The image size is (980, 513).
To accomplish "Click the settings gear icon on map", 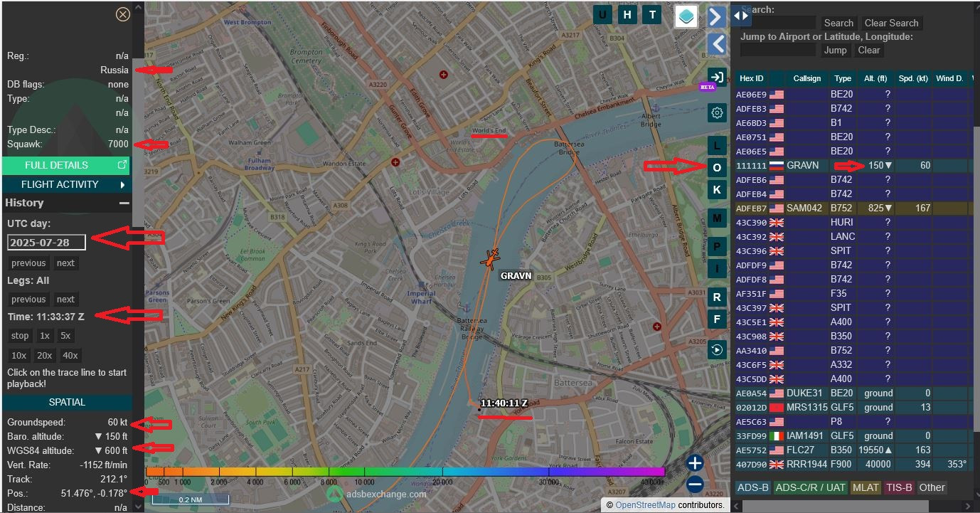I will 717,112.
